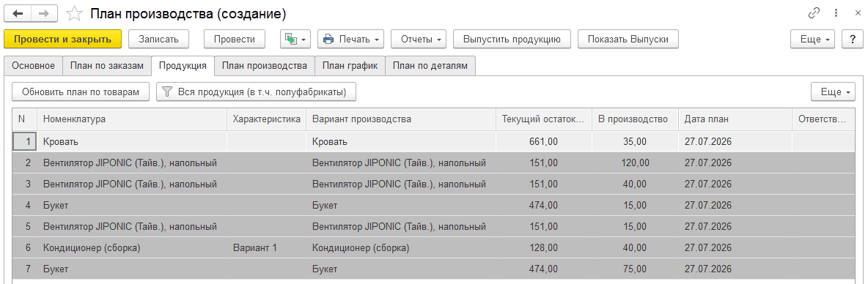Expand the Отчеты reports dropdown
Image resolution: width=868 pixels, height=284 pixels.
pos(419,40)
